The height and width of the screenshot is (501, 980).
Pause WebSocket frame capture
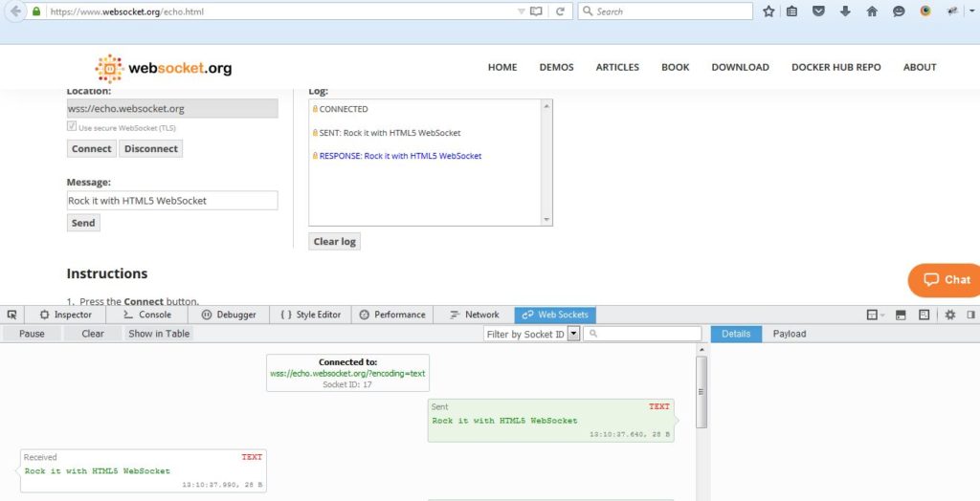pos(32,334)
